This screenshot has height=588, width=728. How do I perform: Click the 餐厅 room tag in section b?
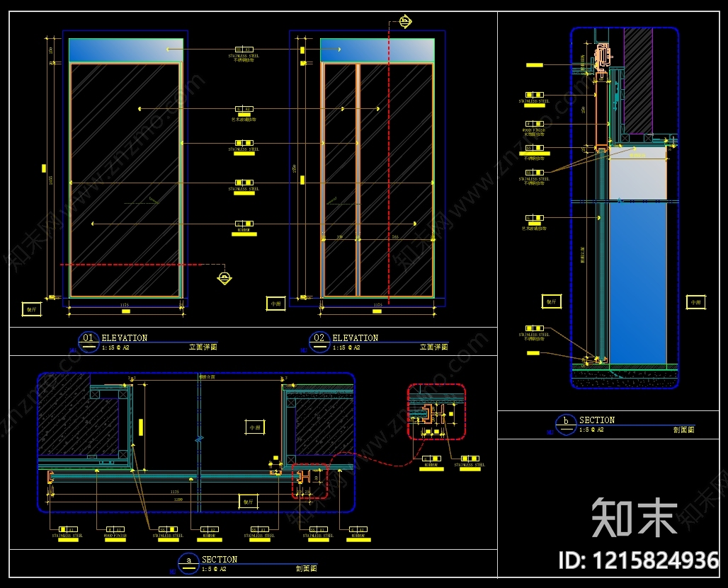coord(552,301)
